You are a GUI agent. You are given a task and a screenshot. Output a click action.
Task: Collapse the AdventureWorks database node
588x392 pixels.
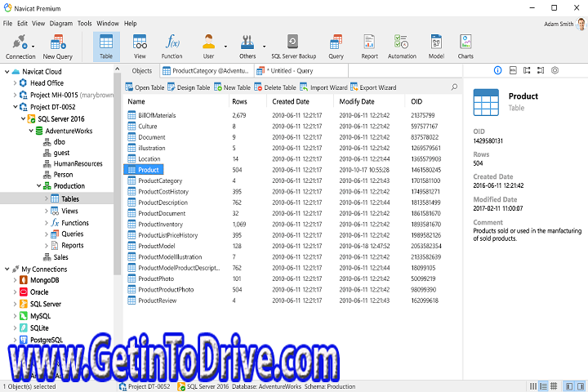pos(31,131)
